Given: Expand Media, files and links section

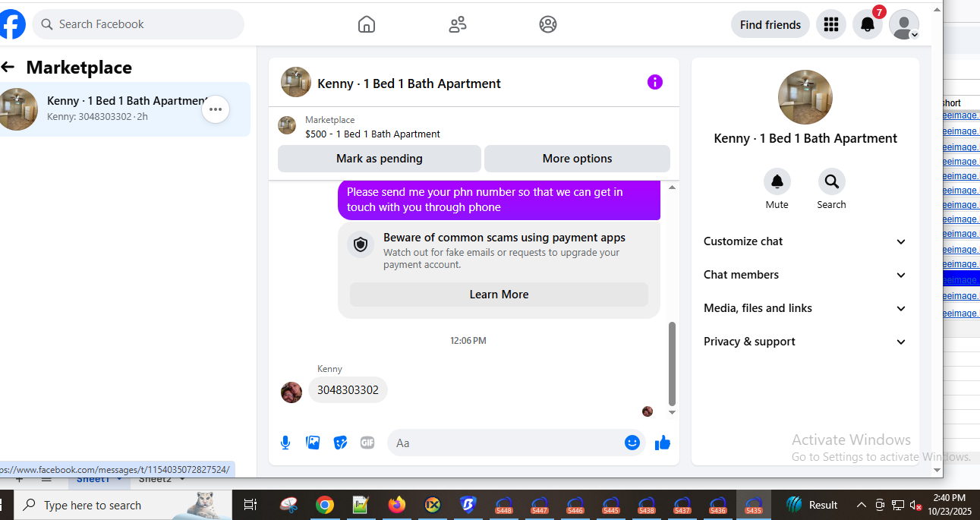Looking at the screenshot, I should pos(805,308).
